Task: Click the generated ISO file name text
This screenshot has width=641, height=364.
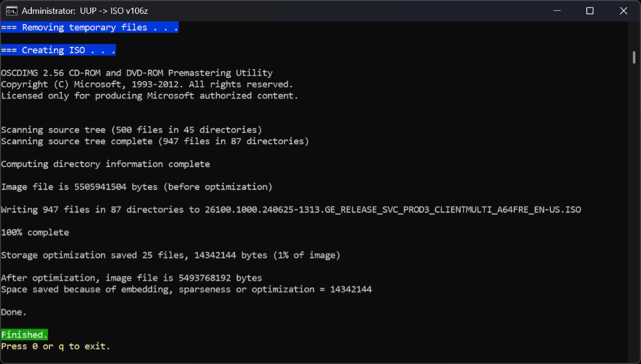Action: click(x=393, y=210)
